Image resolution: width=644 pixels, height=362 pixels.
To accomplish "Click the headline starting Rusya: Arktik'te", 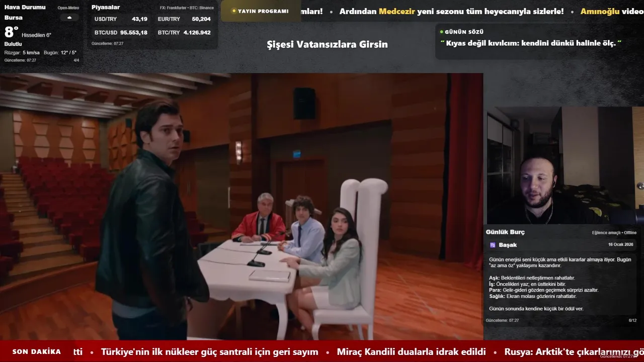I will (x=574, y=352).
